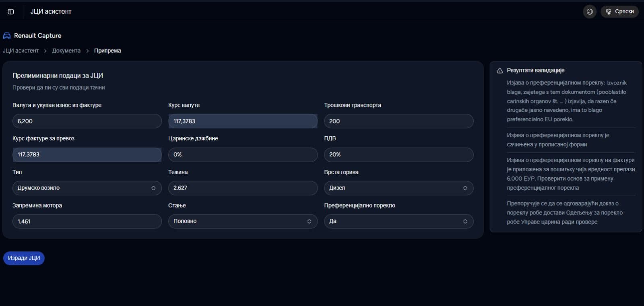Screen dimensions: 644x306
Task: Click the Резултати валидације heading
Action: [x=535, y=70]
